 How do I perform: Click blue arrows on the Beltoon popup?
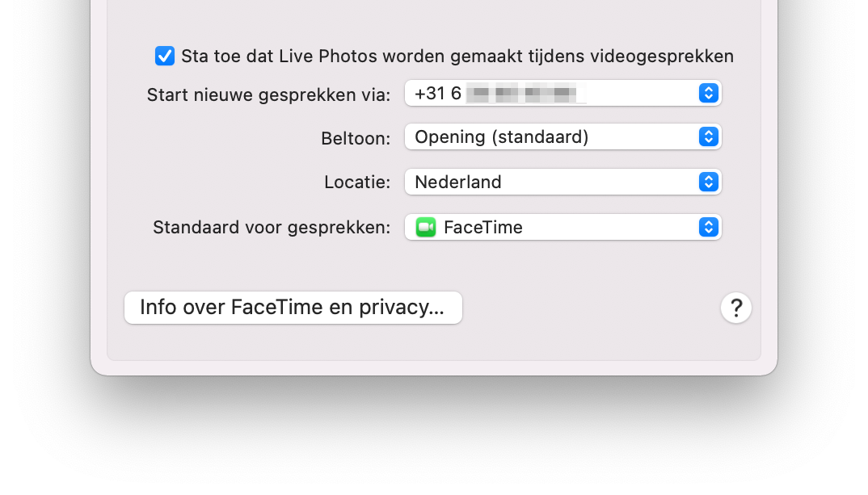[x=709, y=136]
